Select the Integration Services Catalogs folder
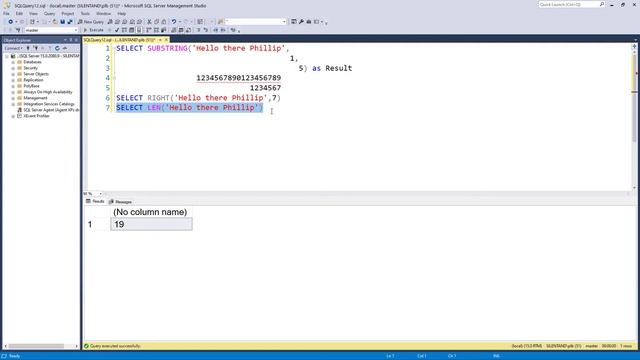 click(x=49, y=104)
